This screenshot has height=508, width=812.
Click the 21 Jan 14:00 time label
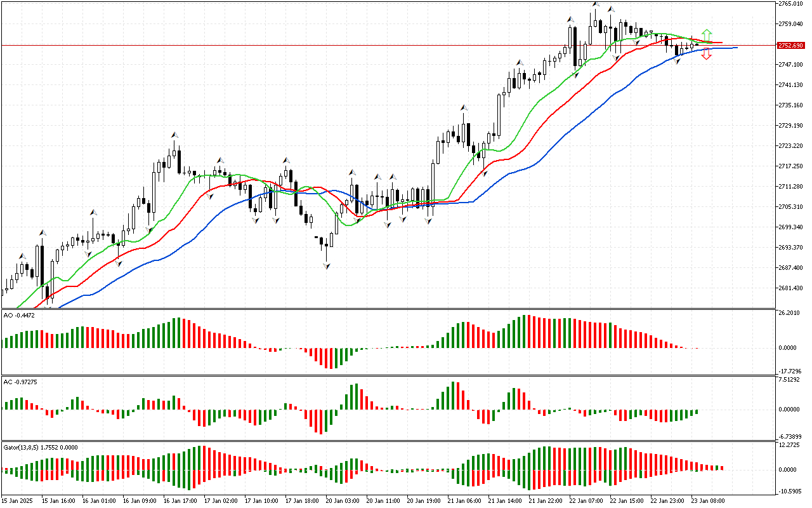504,501
